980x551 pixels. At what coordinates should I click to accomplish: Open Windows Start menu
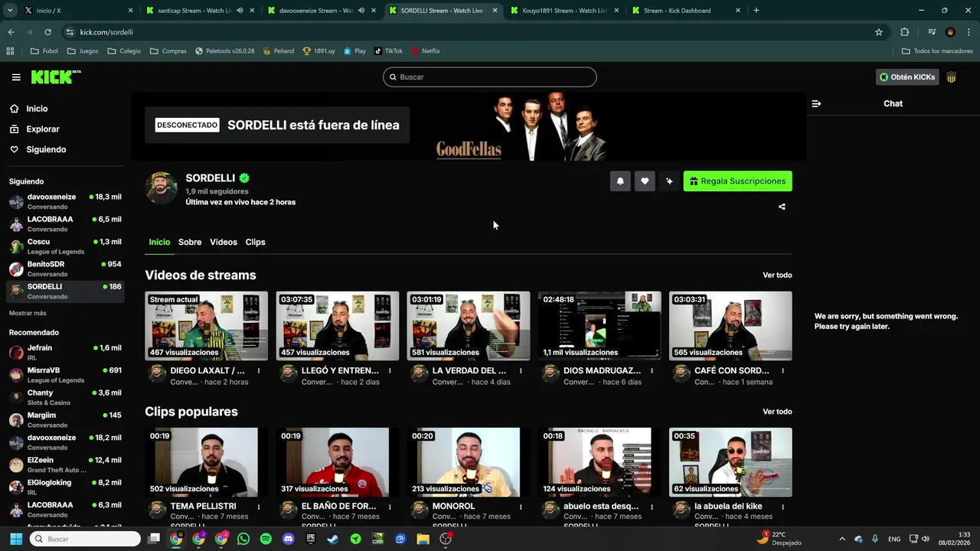16,539
